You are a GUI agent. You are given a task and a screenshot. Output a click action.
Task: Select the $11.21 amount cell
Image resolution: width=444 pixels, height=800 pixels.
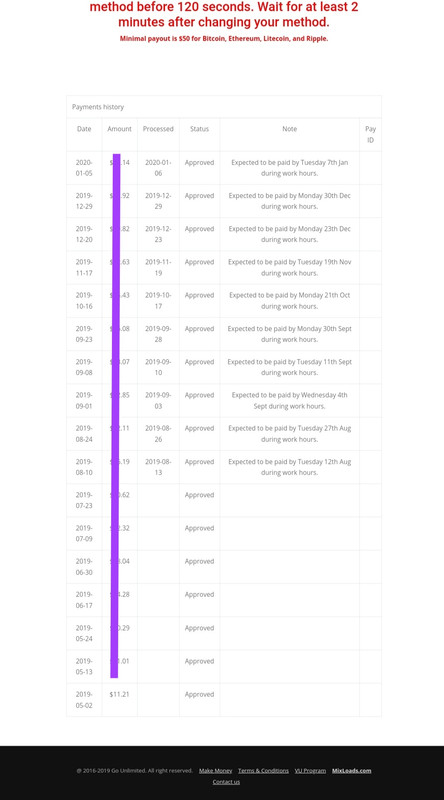(119, 694)
